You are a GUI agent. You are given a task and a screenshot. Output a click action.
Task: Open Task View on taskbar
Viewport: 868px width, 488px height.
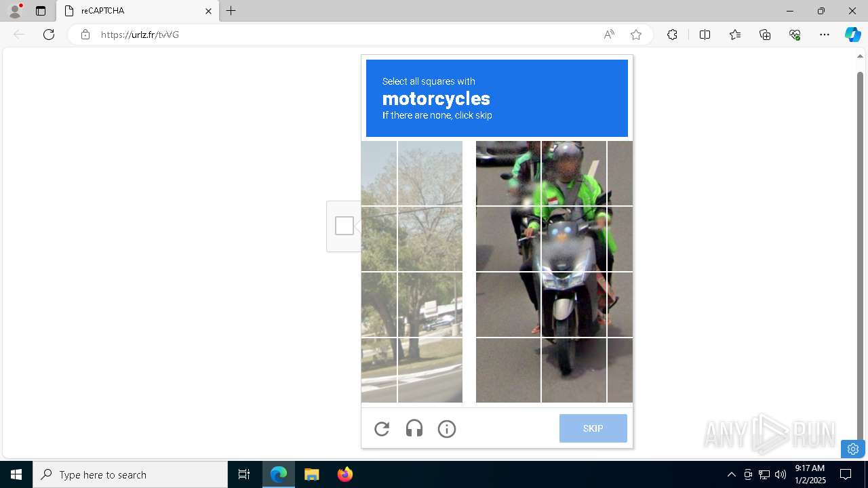[x=244, y=474]
